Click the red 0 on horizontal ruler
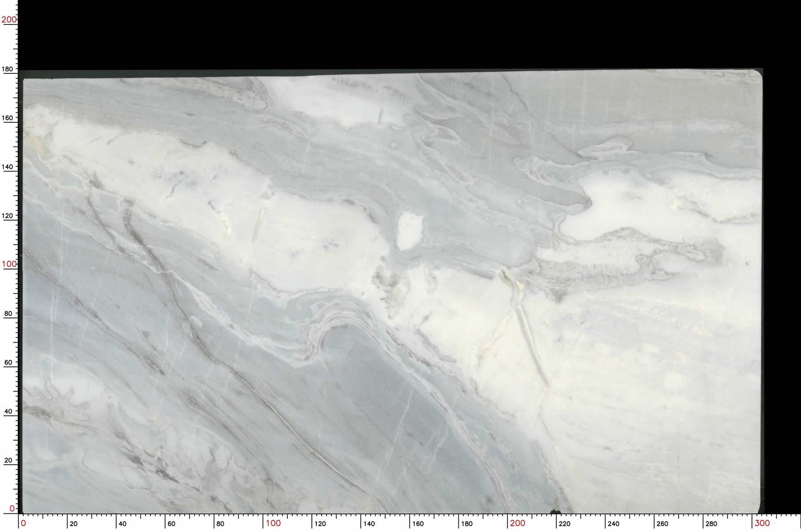 click(24, 524)
